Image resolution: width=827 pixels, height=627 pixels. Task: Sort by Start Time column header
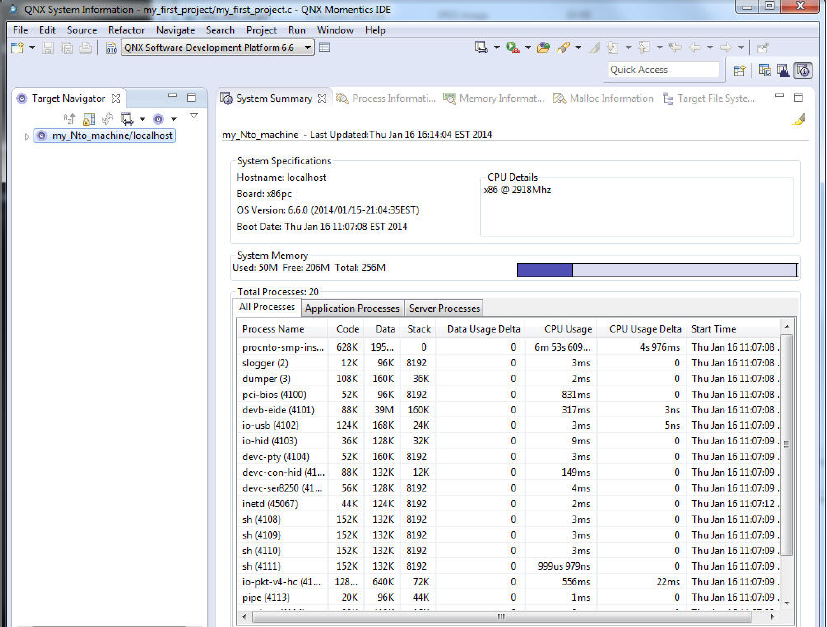734,329
